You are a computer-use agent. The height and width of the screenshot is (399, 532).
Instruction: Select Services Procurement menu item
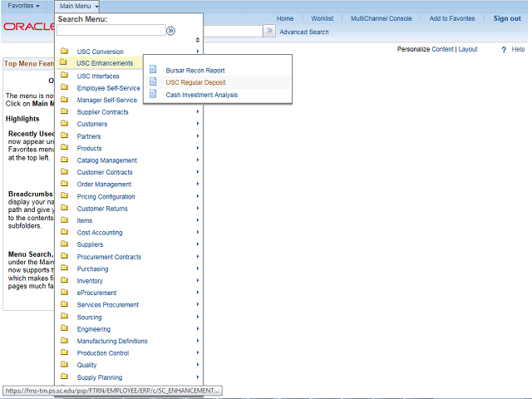tap(107, 305)
